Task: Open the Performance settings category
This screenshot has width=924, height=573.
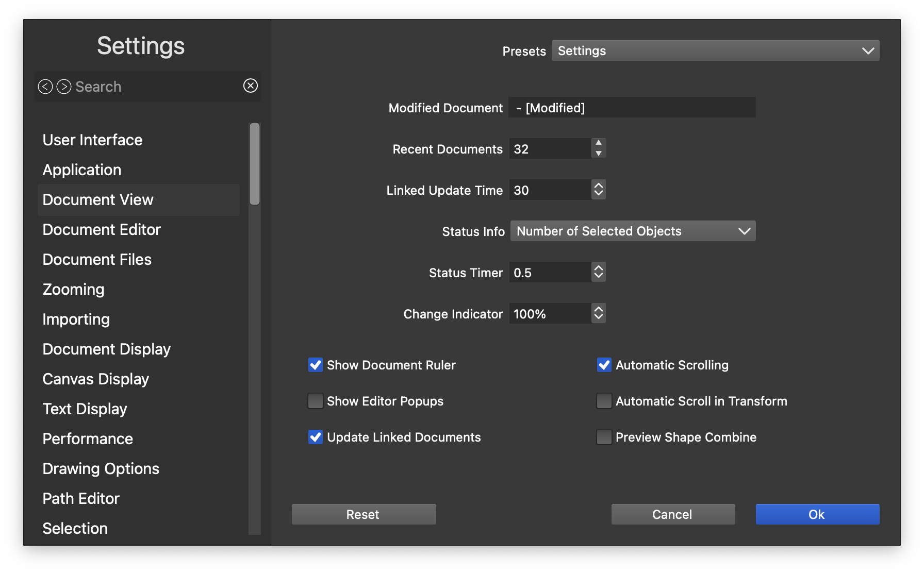Action: [x=88, y=439]
